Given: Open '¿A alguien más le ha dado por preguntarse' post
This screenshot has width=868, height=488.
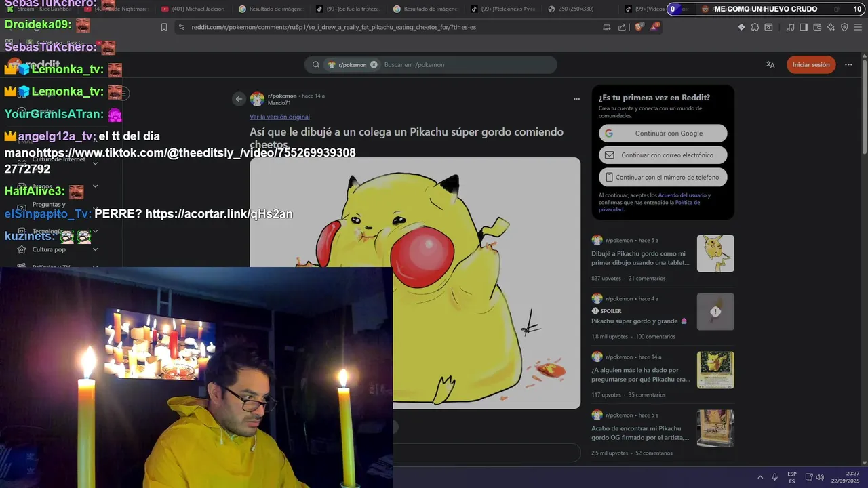Looking at the screenshot, I should tap(641, 375).
